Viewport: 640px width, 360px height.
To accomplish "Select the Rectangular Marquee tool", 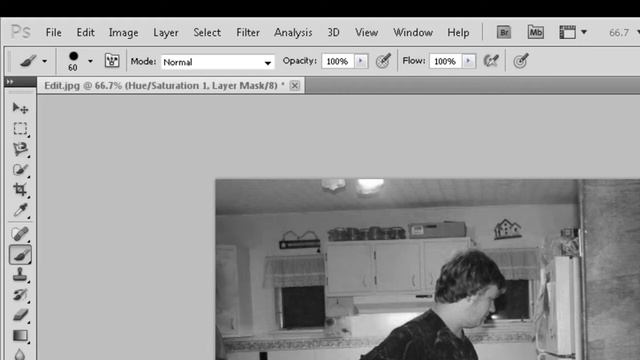I will (20, 129).
